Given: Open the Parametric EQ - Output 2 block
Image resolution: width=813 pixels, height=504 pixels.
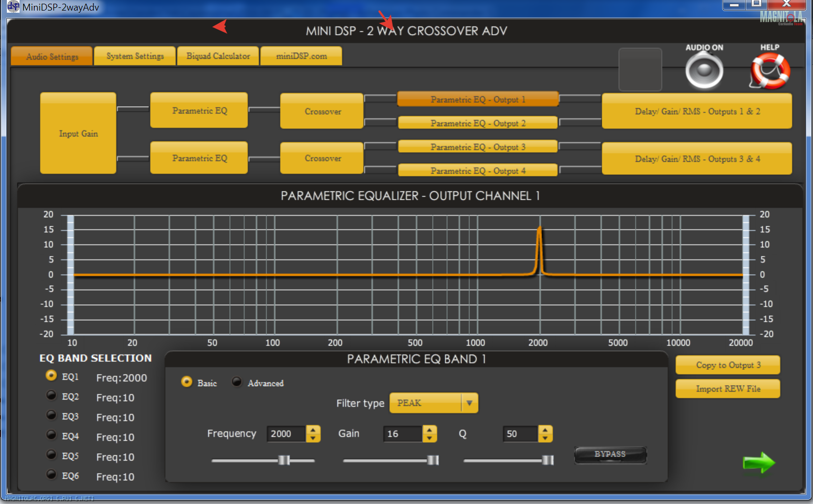Looking at the screenshot, I should pyautogui.click(x=478, y=123).
